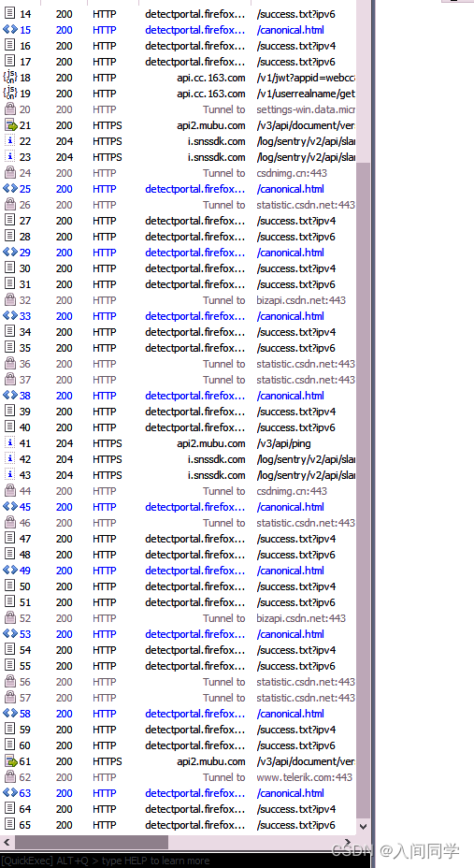Select /v1/userrealname URL in session 19

[x=306, y=94]
